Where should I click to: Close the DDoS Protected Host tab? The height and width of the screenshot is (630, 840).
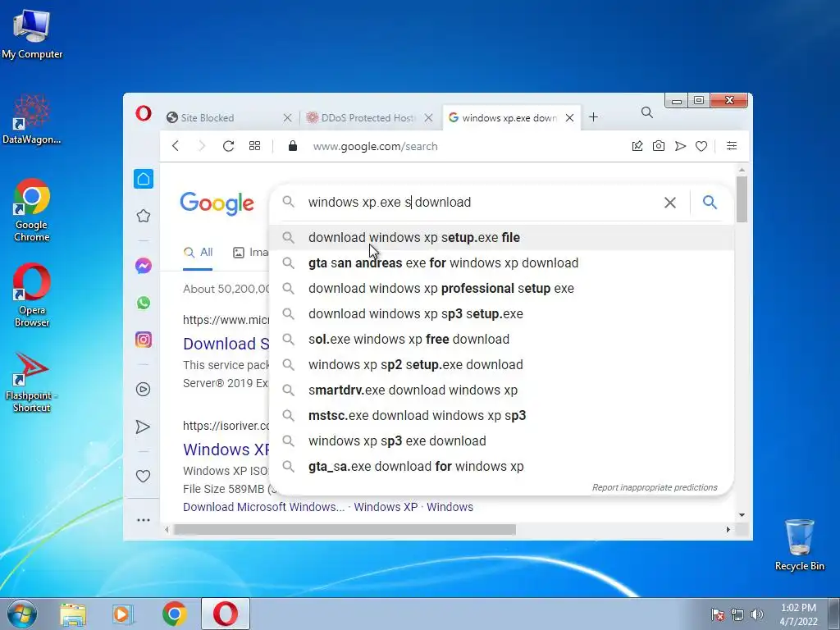click(428, 118)
